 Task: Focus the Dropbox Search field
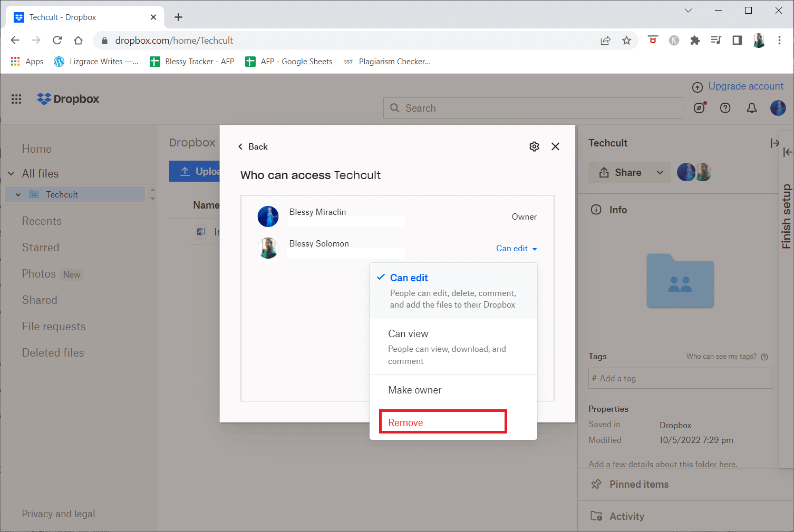coord(533,108)
